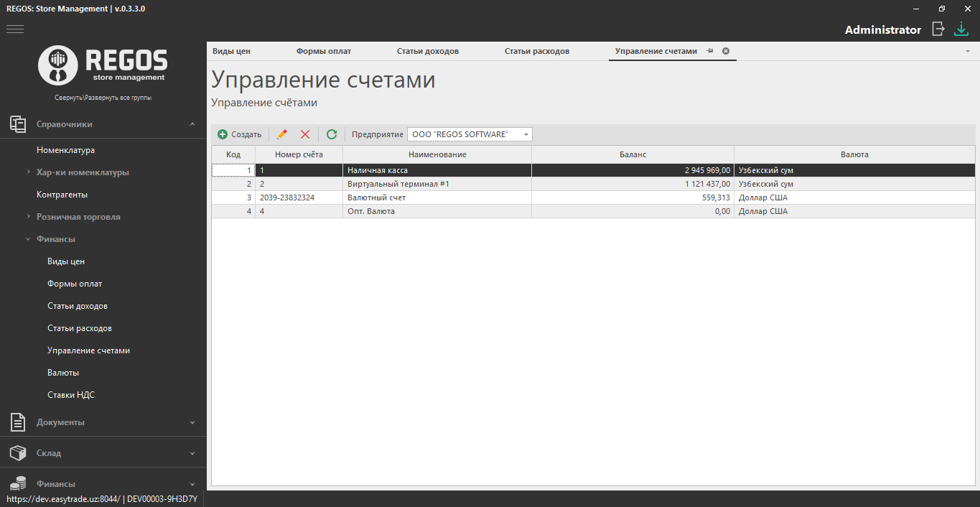The width and height of the screenshot is (980, 507).
Task: Click the Создать button
Action: coord(240,134)
